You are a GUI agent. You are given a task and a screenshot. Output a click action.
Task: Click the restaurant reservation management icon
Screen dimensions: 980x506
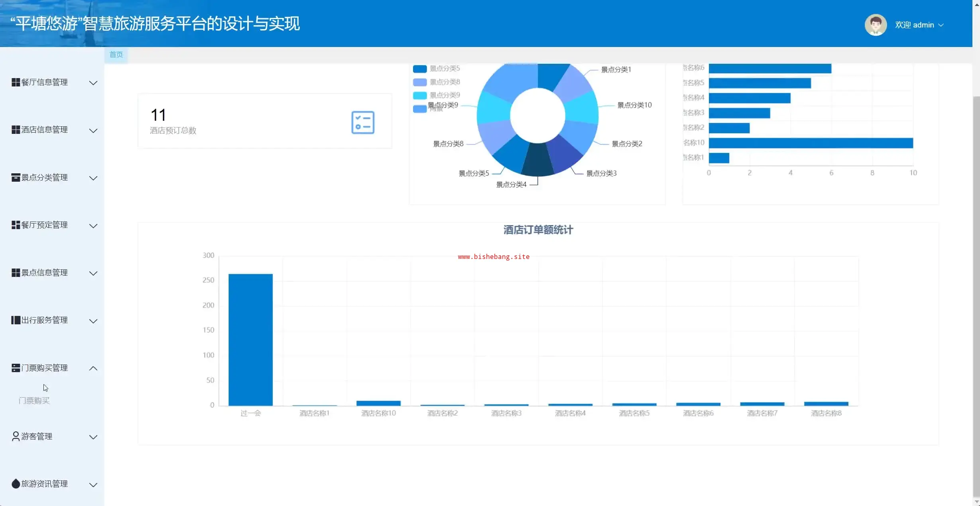coord(16,225)
